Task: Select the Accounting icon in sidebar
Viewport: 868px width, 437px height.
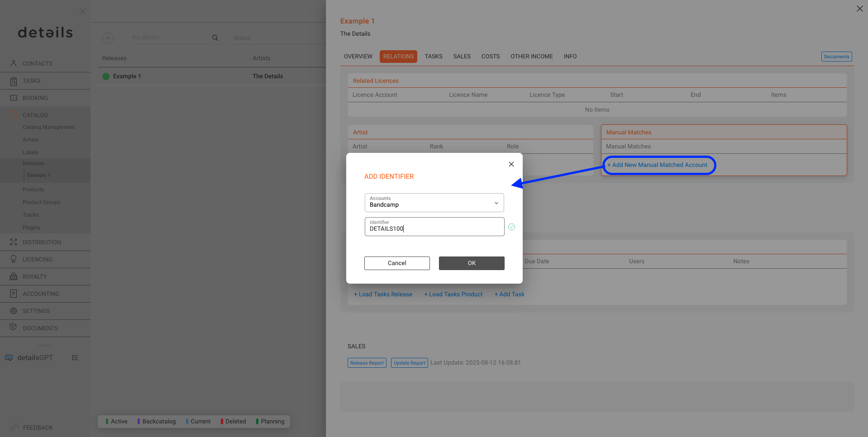Action: tap(14, 294)
